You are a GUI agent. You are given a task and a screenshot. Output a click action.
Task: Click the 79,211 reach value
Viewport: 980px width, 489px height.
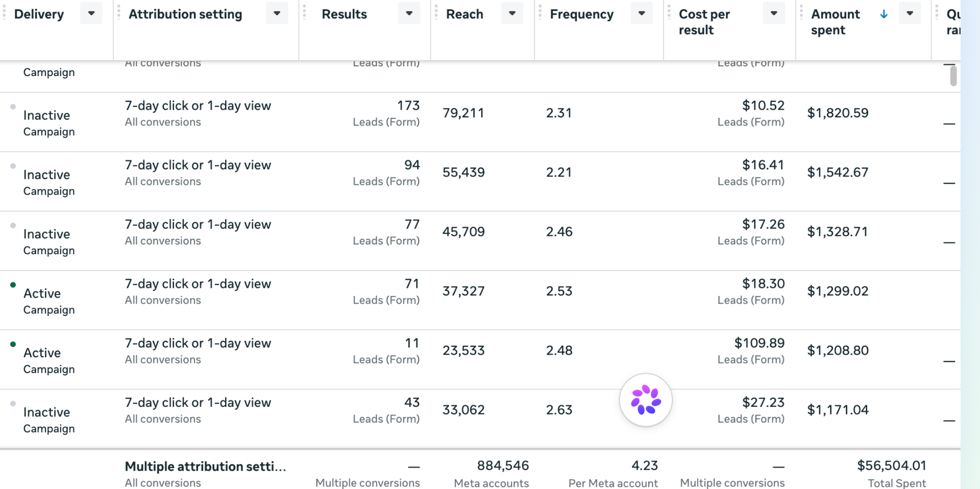coord(463,113)
